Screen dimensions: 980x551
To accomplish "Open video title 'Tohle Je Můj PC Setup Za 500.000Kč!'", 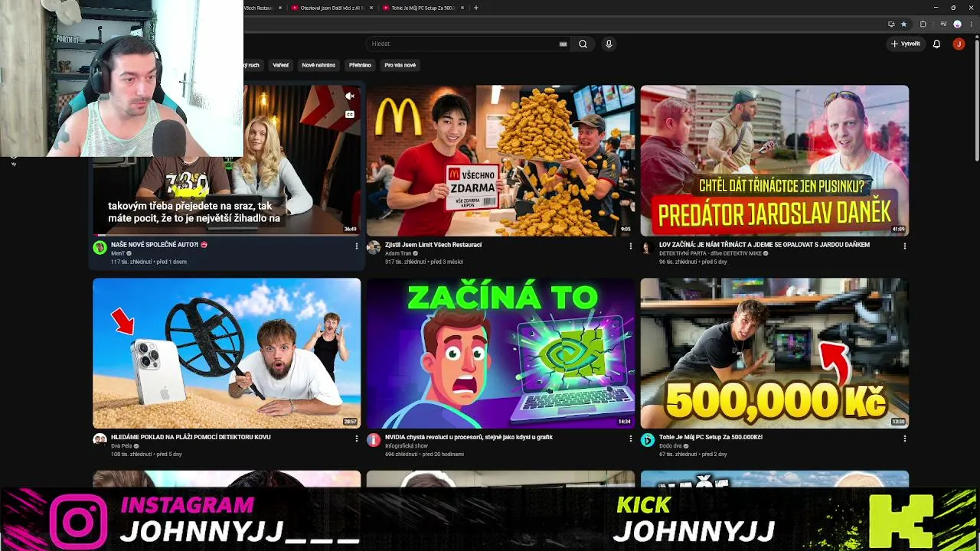I will click(x=710, y=437).
